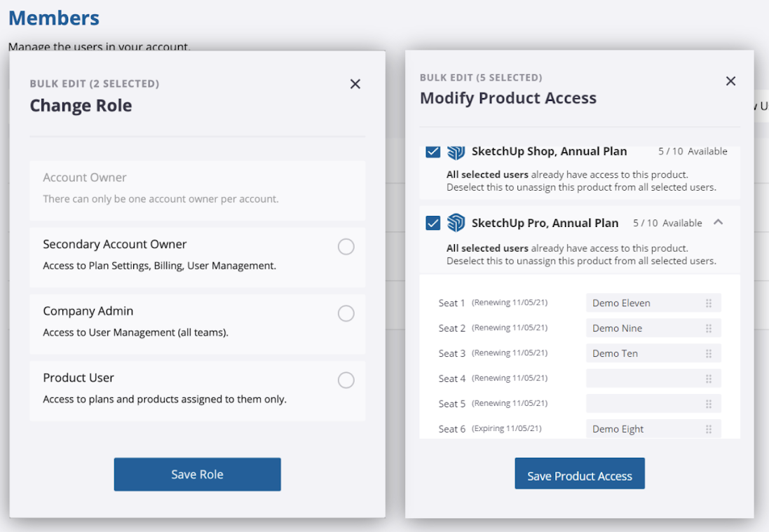The height and width of the screenshot is (532, 769).
Task: Click the Members page heading
Action: pyautogui.click(x=54, y=18)
